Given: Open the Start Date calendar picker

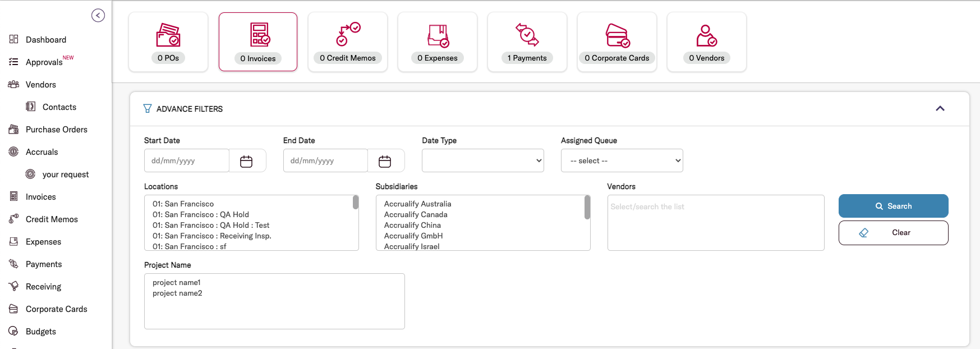Looking at the screenshot, I should pyautogui.click(x=246, y=162).
